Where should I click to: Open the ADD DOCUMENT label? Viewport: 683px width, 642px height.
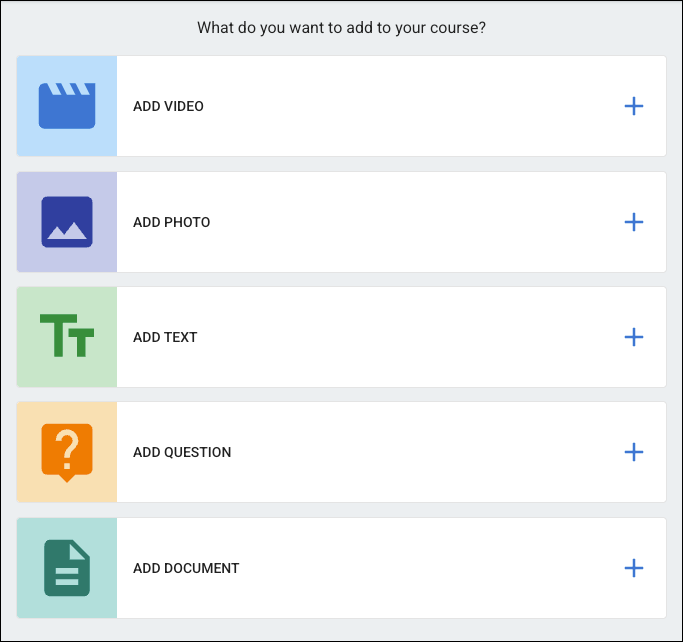186,568
